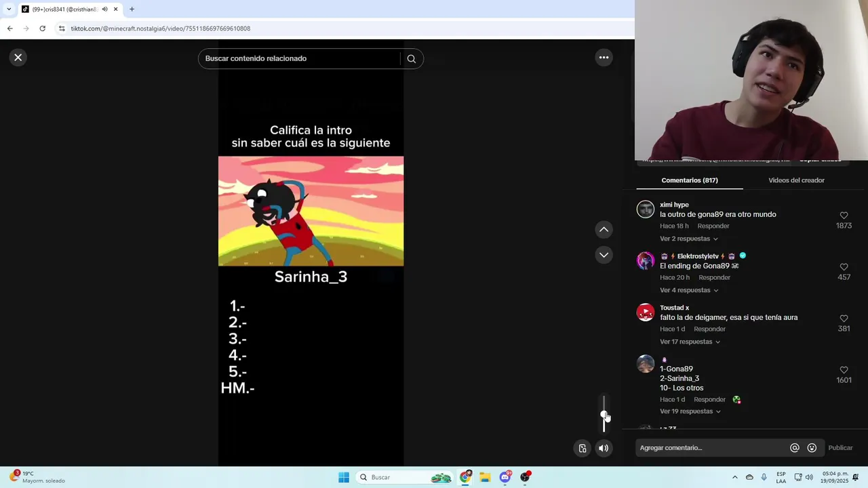The height and width of the screenshot is (488, 868).
Task: Mute the tab via its speaker icon
Action: coord(104,9)
